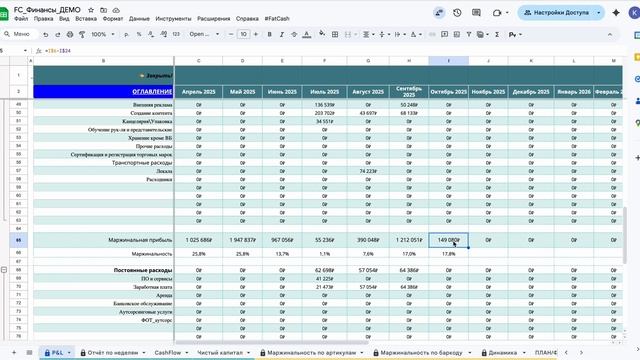Open vertical align dropdown
640x360 pixels.
pos(384,35)
